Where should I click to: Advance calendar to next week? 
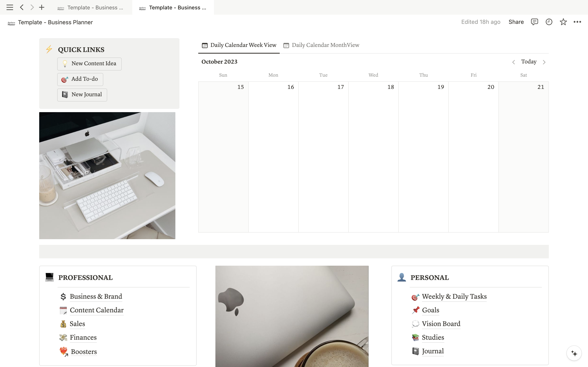pyautogui.click(x=544, y=62)
